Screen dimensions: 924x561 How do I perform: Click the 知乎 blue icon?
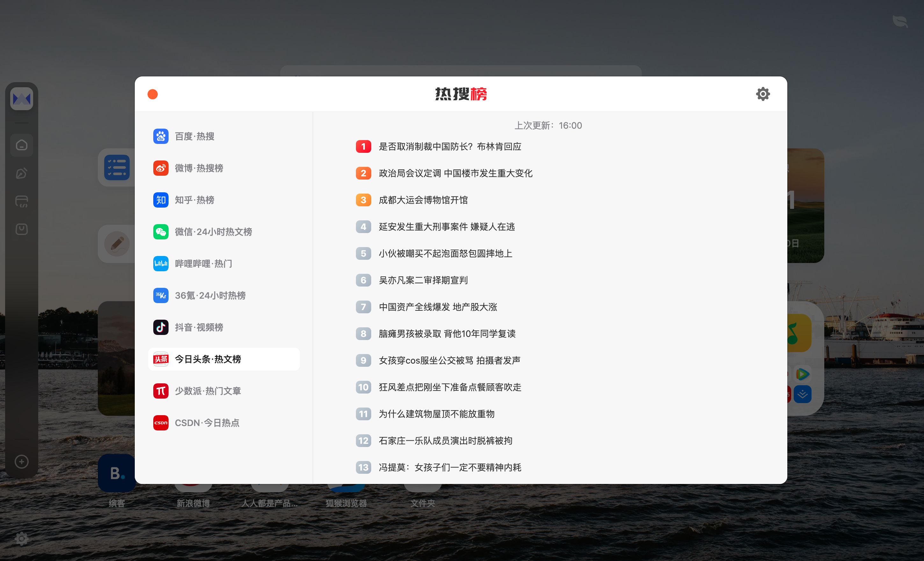161,200
